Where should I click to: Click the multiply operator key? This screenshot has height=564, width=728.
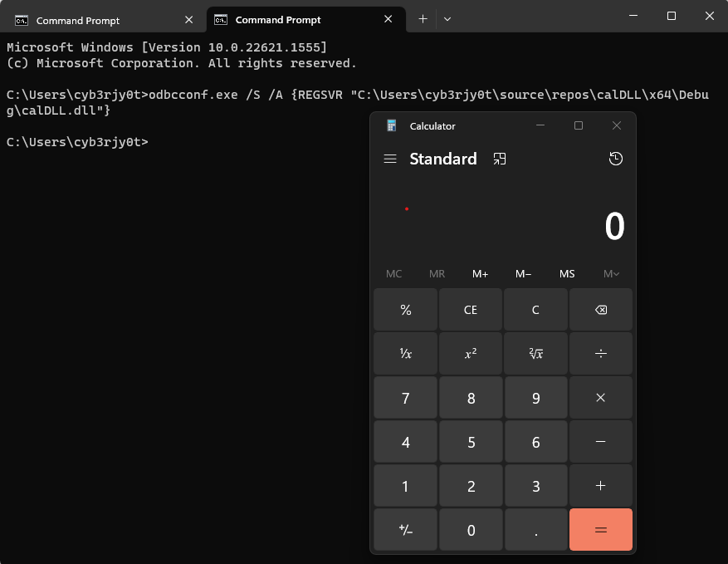tap(601, 398)
